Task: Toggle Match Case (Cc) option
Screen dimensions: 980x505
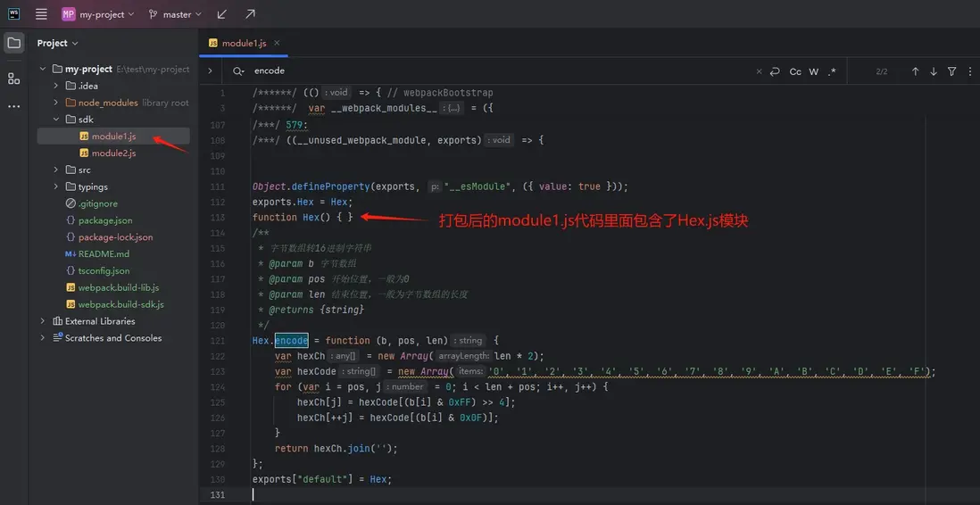Action: (795, 71)
